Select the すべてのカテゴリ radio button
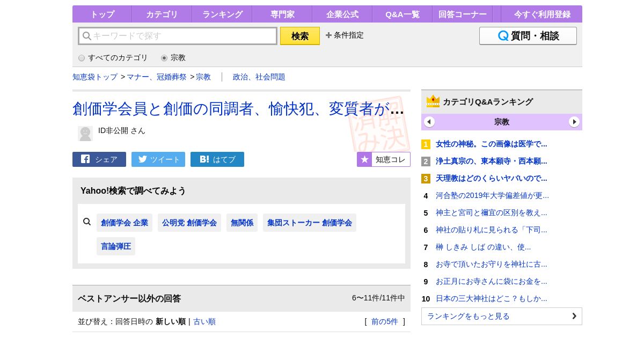This screenshot has width=644, height=338. 82,58
